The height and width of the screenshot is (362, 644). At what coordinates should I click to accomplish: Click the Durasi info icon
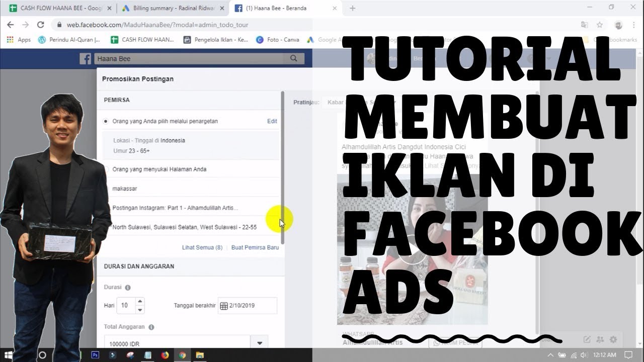tap(128, 288)
